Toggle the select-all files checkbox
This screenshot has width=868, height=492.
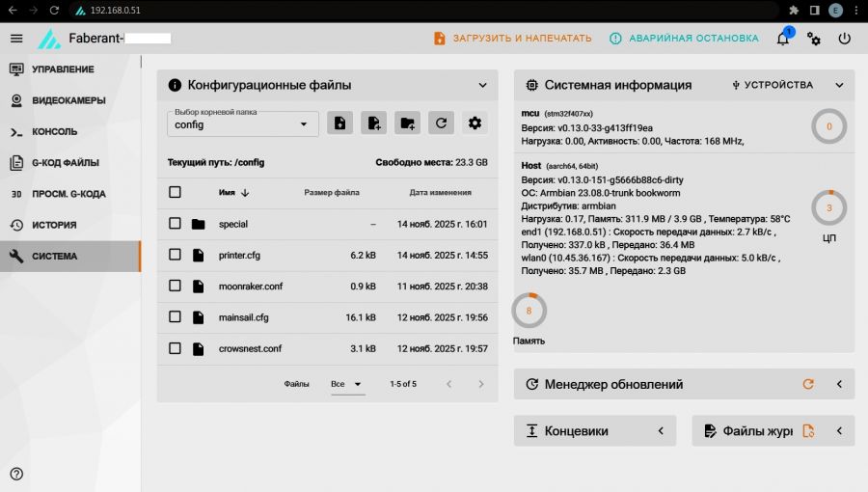click(x=175, y=192)
